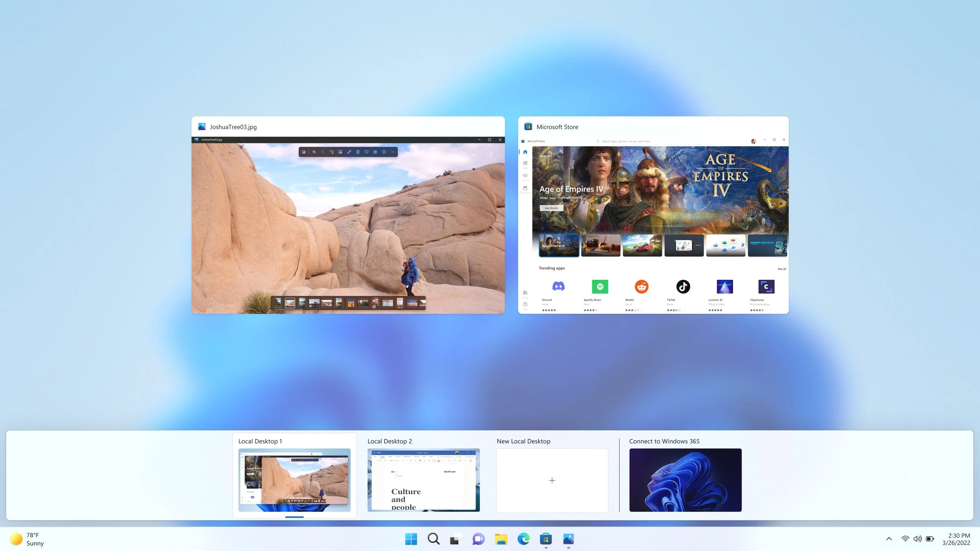Zoom out of the photo
The image size is (980, 551).
click(323, 152)
